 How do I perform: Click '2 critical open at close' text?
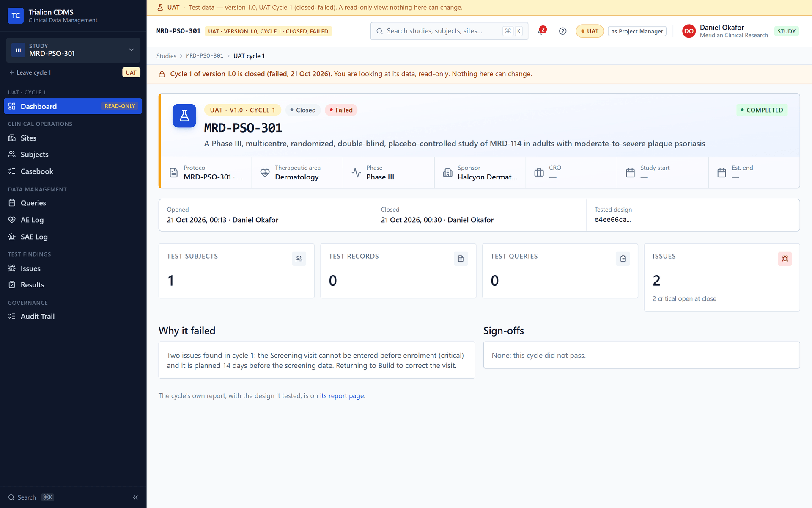click(684, 299)
